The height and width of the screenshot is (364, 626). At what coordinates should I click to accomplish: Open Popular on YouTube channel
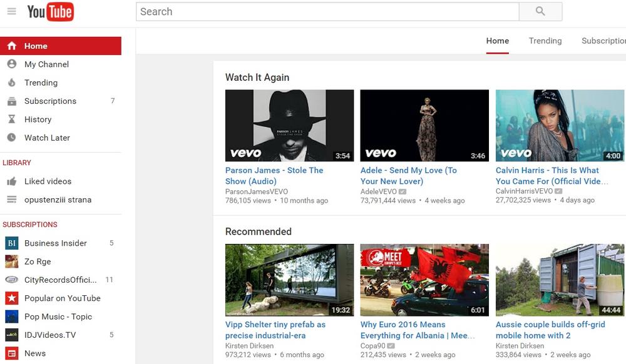[62, 298]
